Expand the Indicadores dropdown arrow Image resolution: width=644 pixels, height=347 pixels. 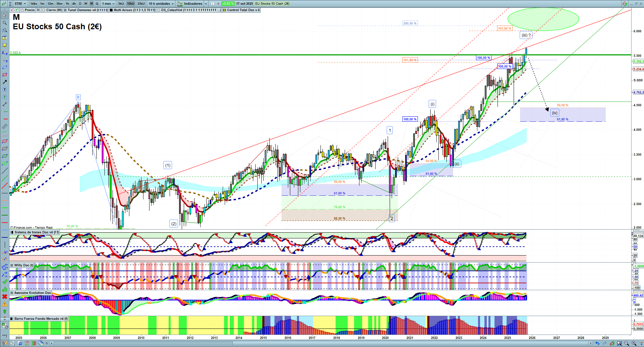coord(206,4)
